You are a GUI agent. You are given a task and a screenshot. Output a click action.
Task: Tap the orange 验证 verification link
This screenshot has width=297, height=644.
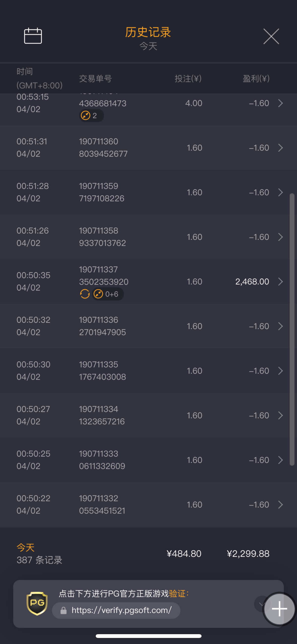(177, 594)
